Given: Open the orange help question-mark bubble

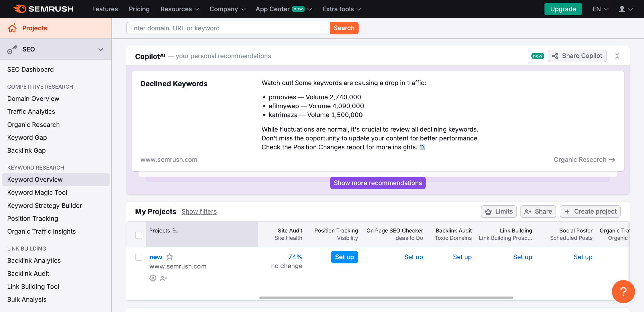Looking at the screenshot, I should point(623,291).
